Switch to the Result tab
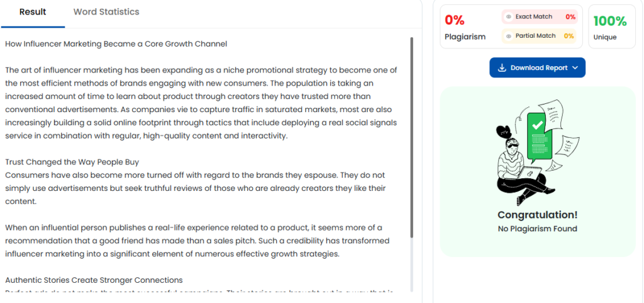 click(x=33, y=13)
